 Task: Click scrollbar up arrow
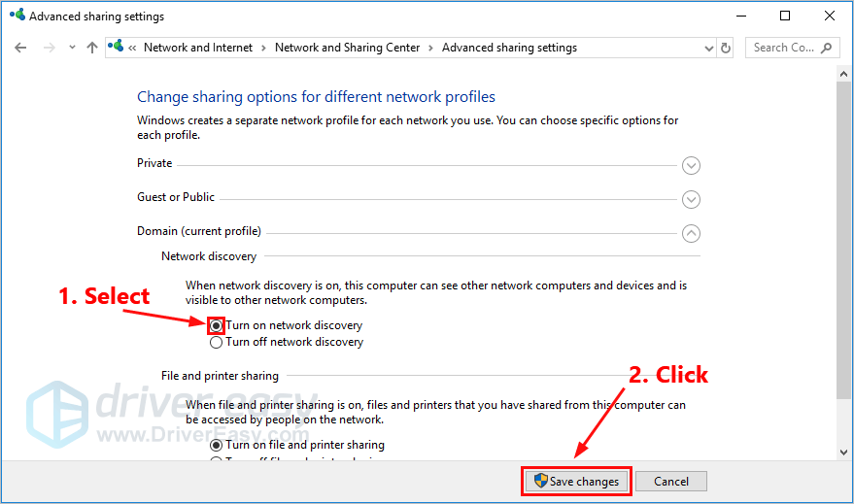(x=843, y=74)
